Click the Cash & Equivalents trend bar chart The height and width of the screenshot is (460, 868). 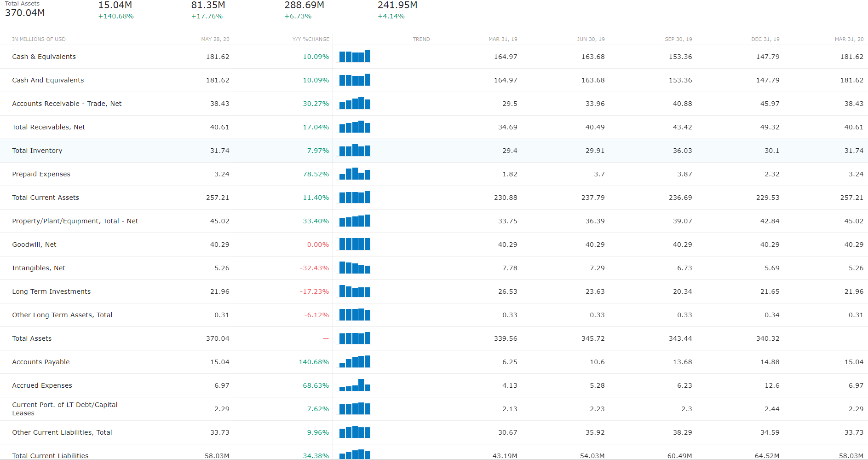pyautogui.click(x=355, y=57)
